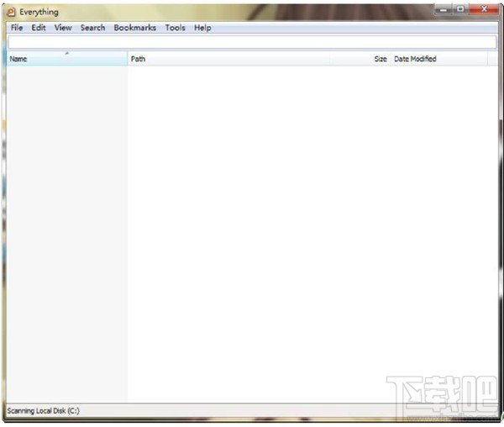Screen dimensions: 504x427
Task: Close the Everything window
Action: (x=485, y=9)
